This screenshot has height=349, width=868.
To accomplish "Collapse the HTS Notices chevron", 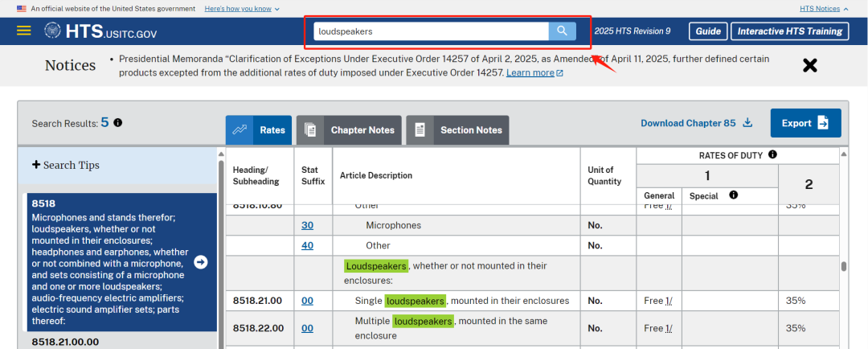I will 845,9.
